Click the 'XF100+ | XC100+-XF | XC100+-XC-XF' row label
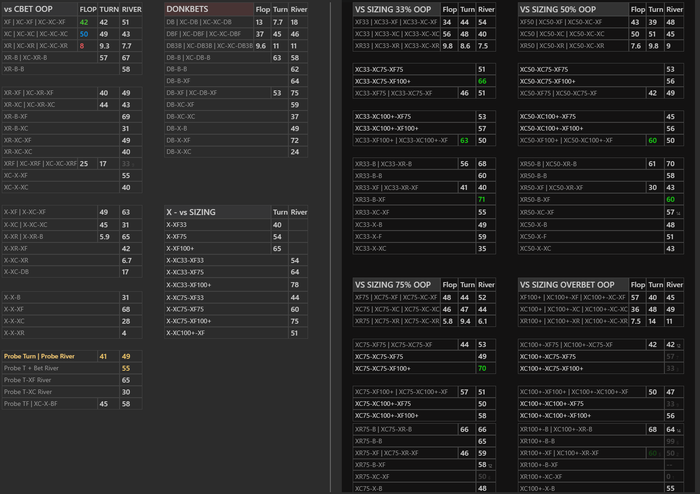Screen dimensions: 700x494 point(573,298)
